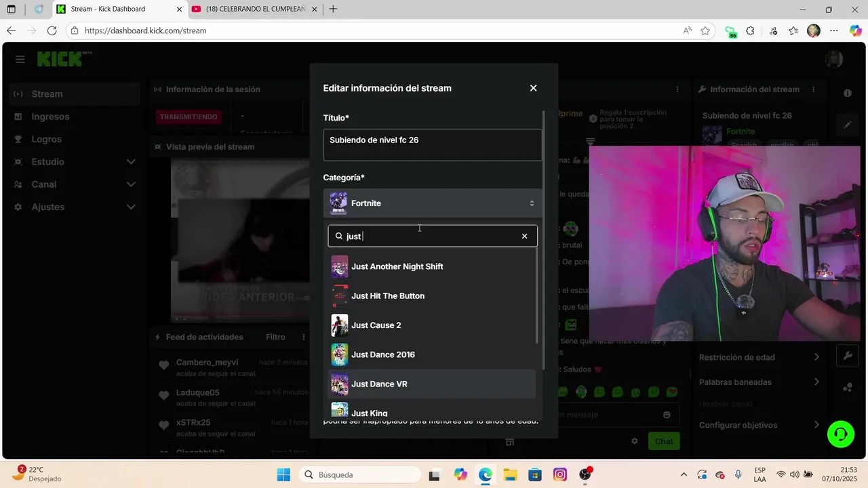Open the Windows Start menu
Viewport: 868px width, 488px height.
click(283, 475)
